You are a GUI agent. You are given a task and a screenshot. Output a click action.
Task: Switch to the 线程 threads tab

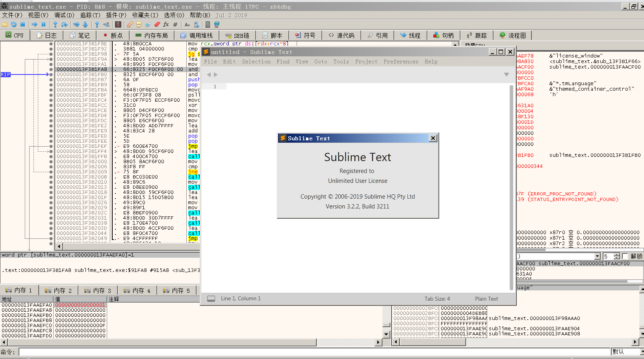(x=410, y=35)
